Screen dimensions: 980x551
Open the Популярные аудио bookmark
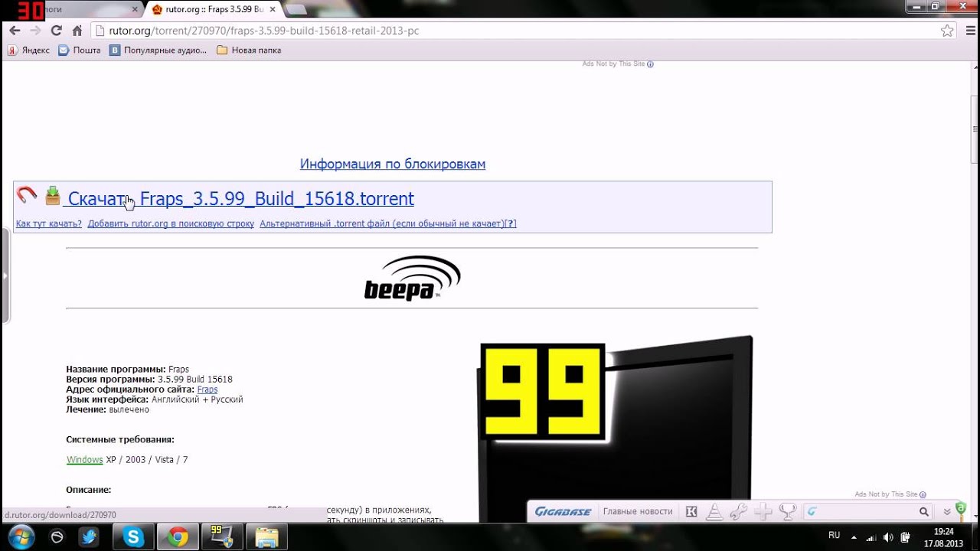click(158, 50)
